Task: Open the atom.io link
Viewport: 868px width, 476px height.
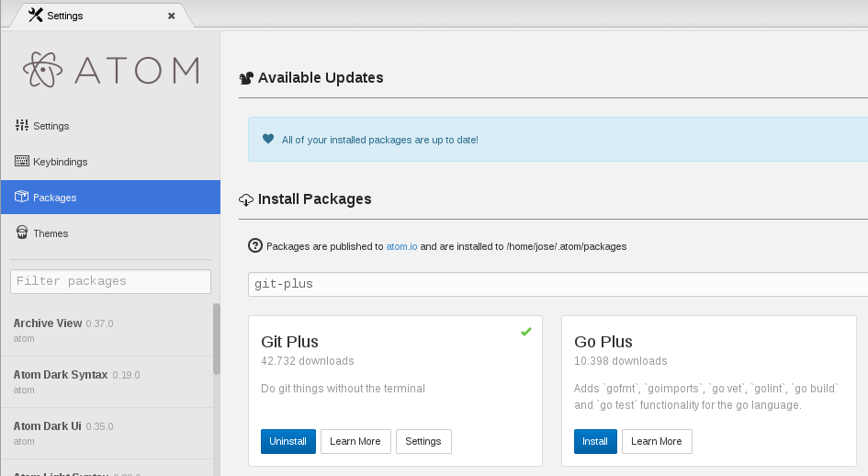Action: (401, 246)
